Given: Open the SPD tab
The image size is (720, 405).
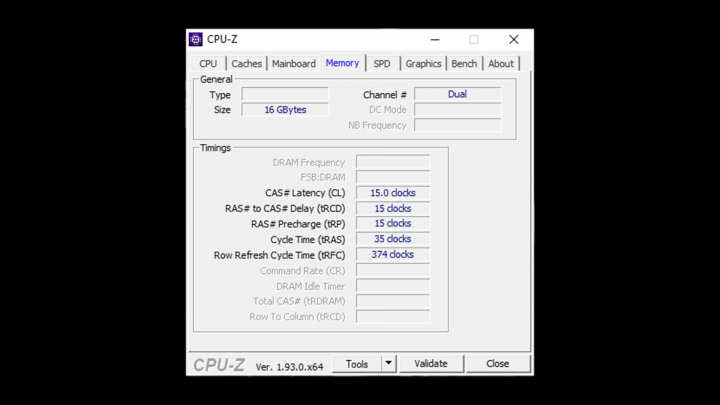Looking at the screenshot, I should [x=382, y=64].
